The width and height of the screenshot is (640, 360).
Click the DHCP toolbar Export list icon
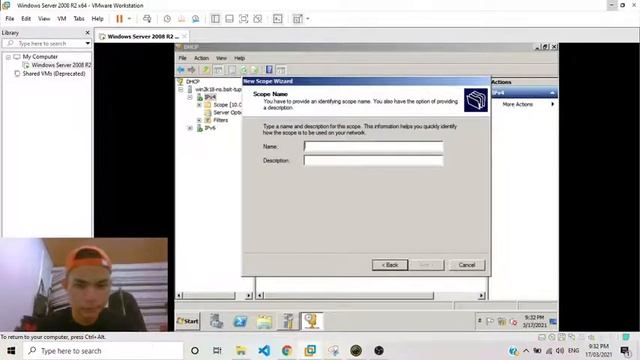pyautogui.click(x=254, y=70)
